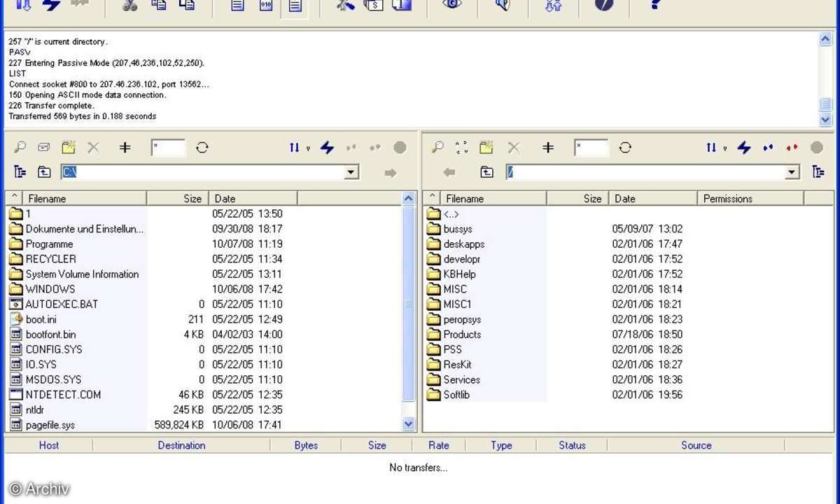Create a new folder in the local pane

[x=68, y=147]
